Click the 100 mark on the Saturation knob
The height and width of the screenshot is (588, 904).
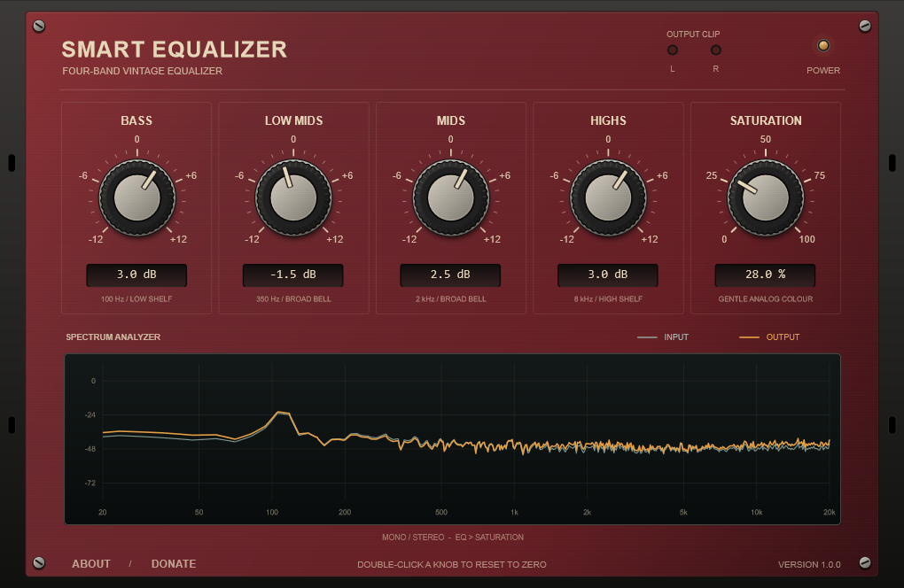coord(807,239)
